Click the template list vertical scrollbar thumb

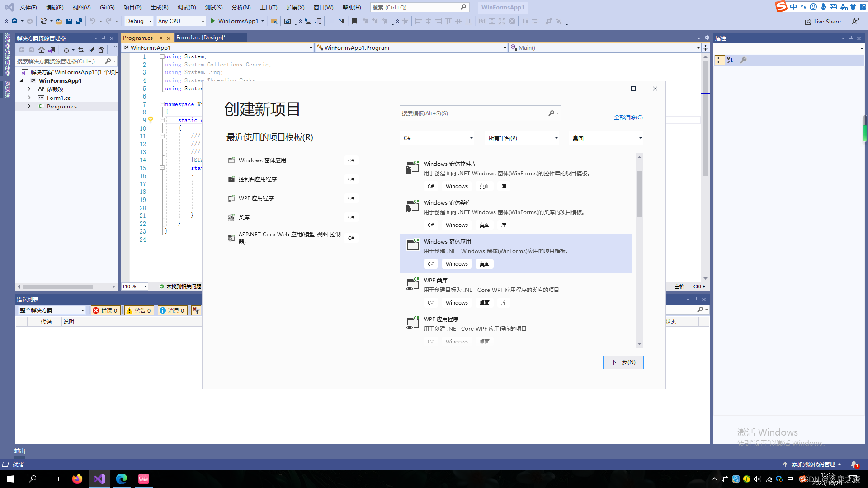[x=639, y=194]
